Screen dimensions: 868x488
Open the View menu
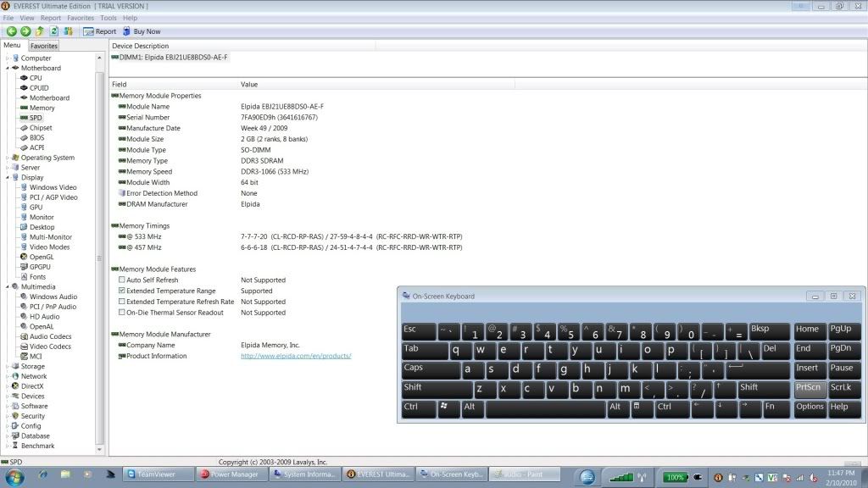point(26,19)
